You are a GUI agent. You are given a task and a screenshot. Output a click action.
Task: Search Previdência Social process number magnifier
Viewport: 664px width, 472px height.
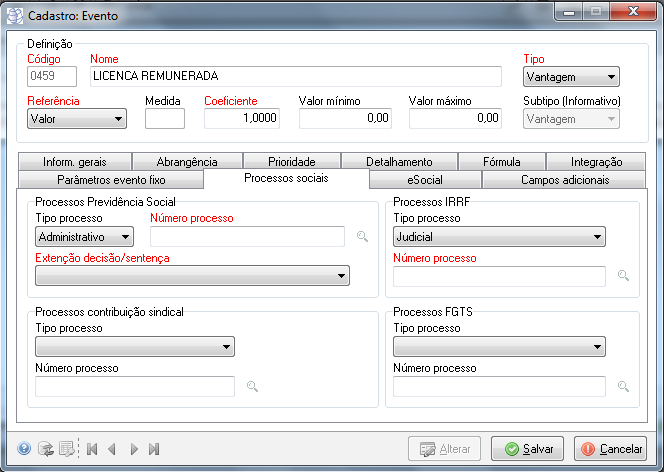pyautogui.click(x=363, y=237)
